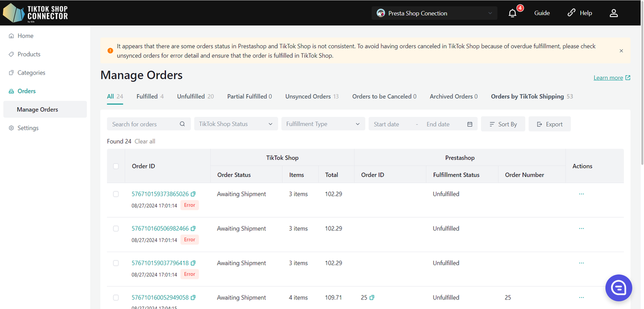Click the Export button
The width and height of the screenshot is (644, 309).
[x=549, y=124]
